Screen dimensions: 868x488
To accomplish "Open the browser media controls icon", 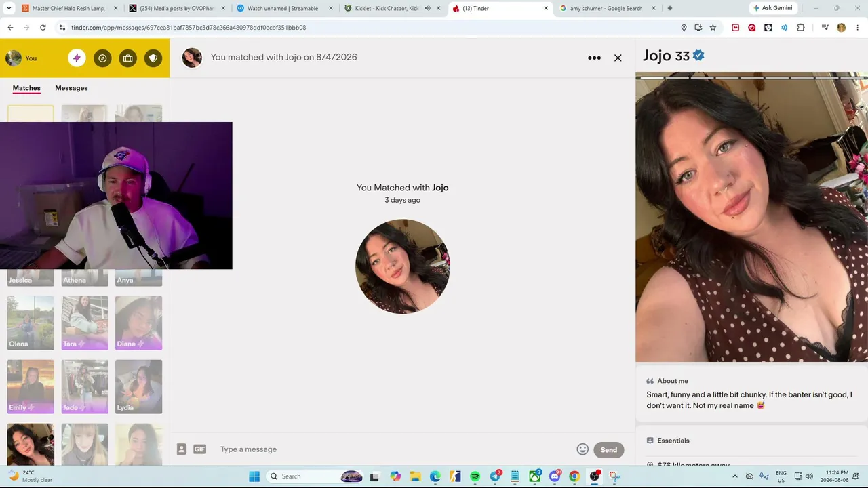I will [x=825, y=28].
